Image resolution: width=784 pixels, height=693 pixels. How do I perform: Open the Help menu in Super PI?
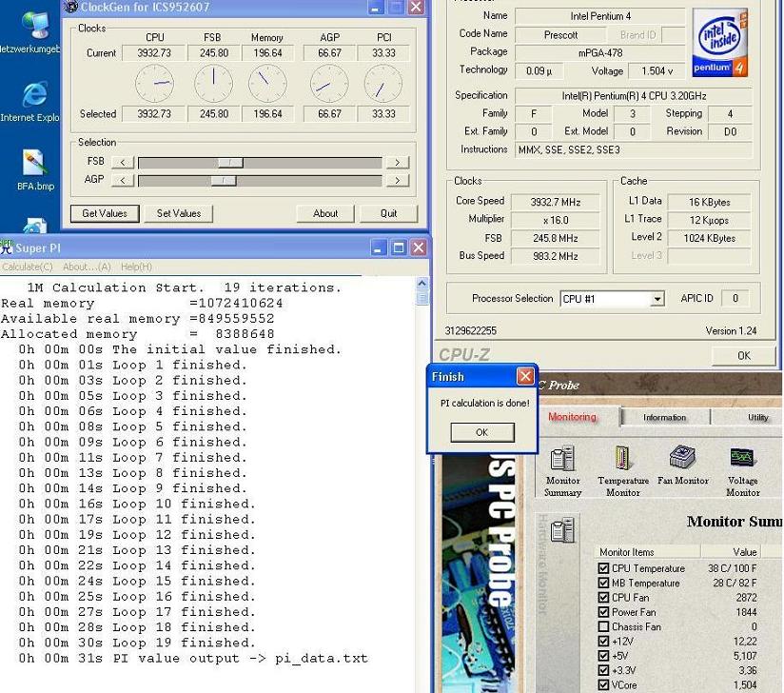tap(136, 267)
